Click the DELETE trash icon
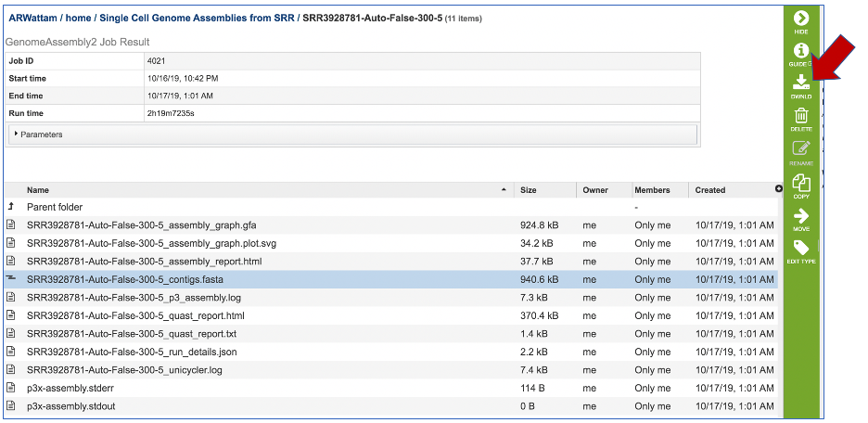Viewport: 868px width, 423px height. tap(801, 115)
